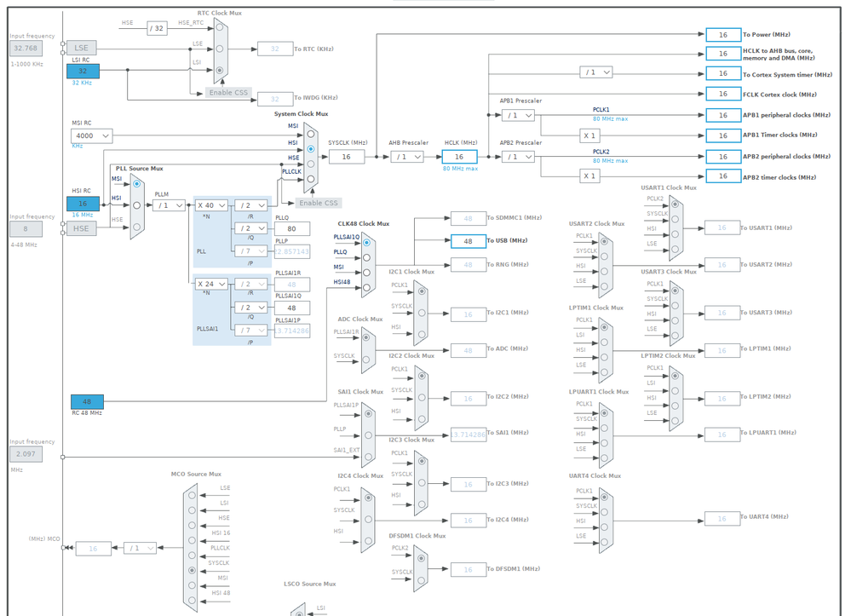Select HSI in PLL Source Mux
This screenshot has height=616, width=851.
pyautogui.click(x=137, y=205)
